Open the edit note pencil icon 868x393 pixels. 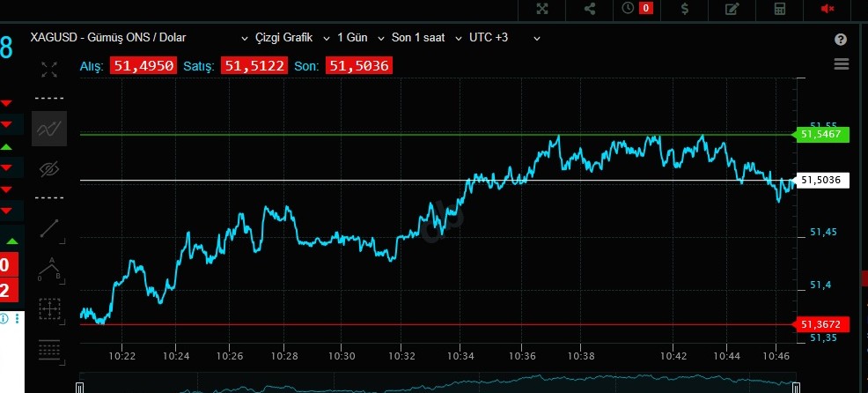(x=732, y=9)
